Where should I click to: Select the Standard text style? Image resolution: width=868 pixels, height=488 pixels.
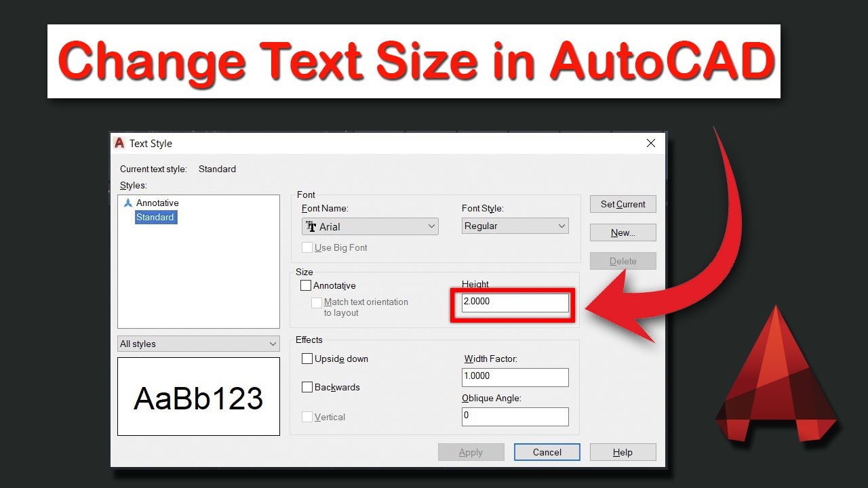pyautogui.click(x=155, y=217)
